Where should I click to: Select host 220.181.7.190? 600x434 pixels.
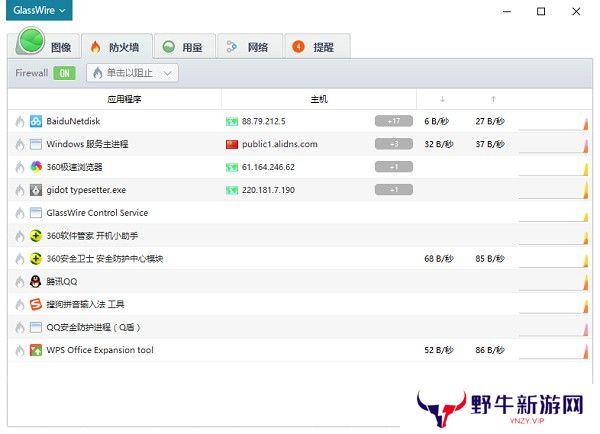coord(268,190)
